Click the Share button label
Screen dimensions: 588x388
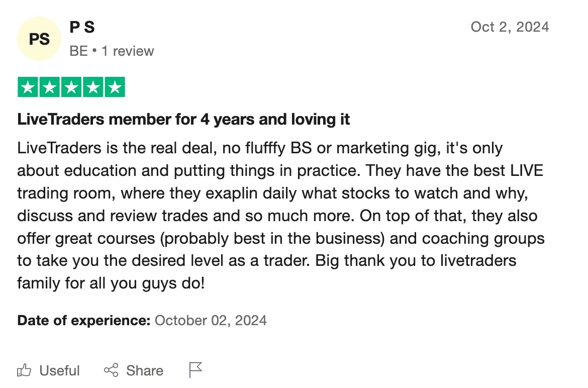[x=144, y=370]
